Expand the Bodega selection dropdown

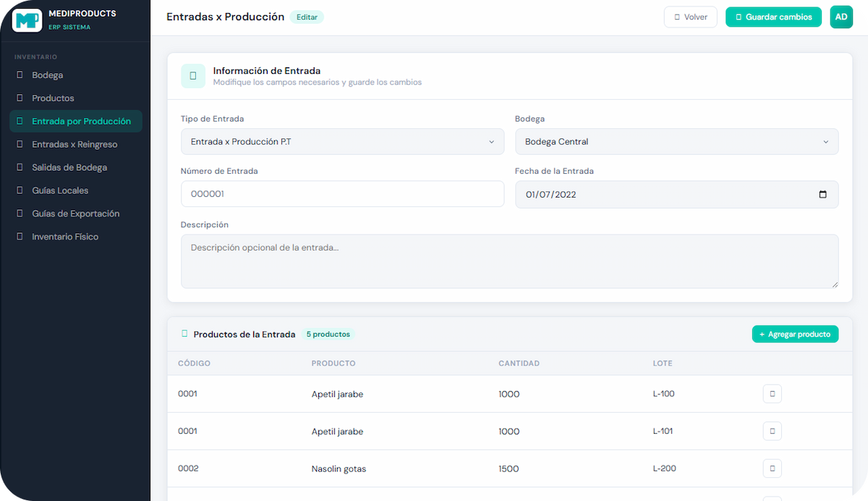(x=676, y=142)
